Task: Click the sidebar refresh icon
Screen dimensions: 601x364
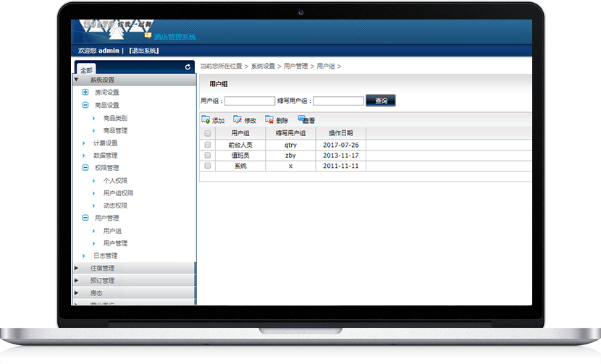Action: (188, 67)
